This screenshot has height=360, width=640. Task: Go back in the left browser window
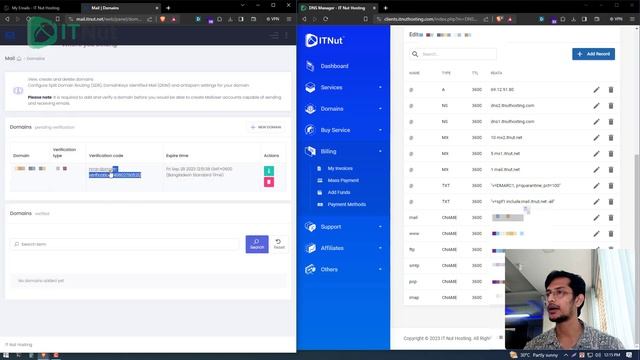click(7, 19)
